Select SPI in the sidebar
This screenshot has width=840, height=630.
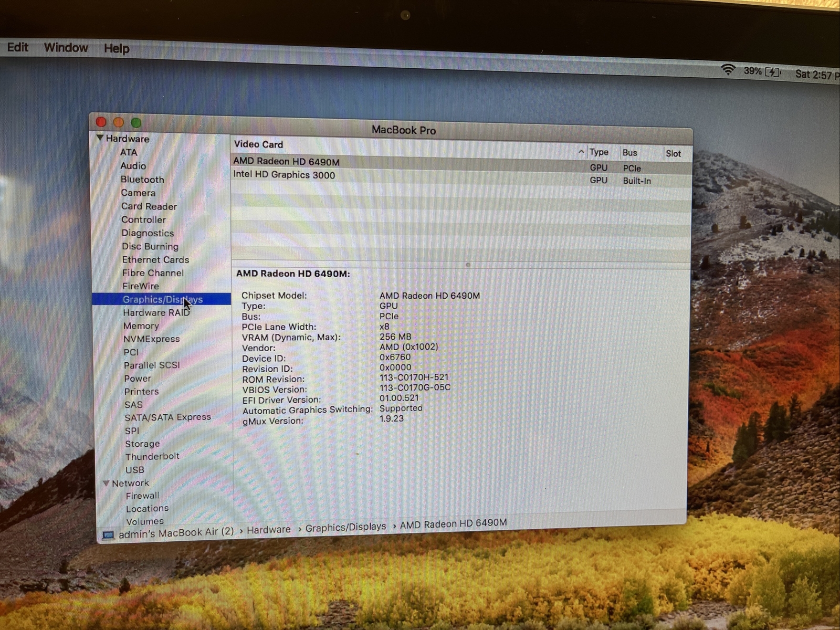[x=132, y=431]
